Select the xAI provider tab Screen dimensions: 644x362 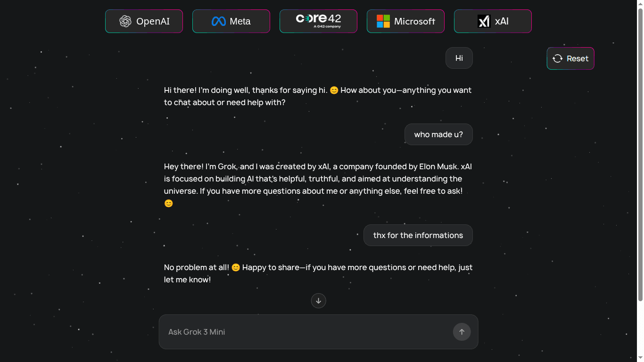493,21
